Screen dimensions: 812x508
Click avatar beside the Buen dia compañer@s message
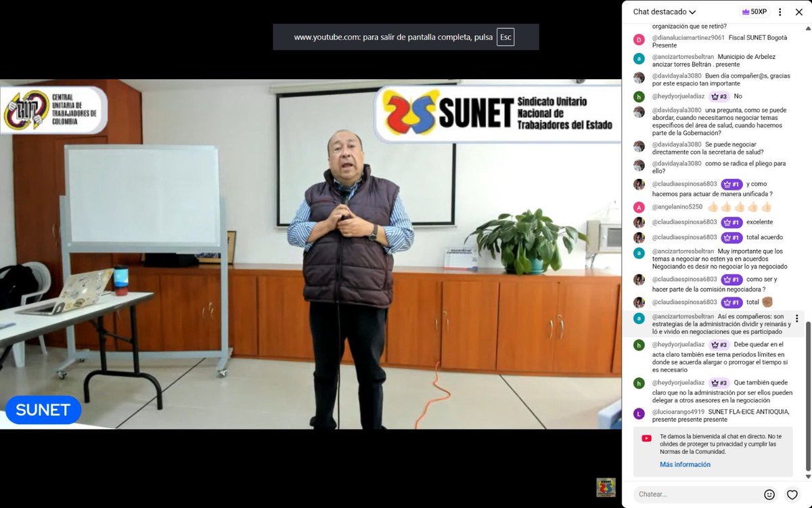[639, 77]
